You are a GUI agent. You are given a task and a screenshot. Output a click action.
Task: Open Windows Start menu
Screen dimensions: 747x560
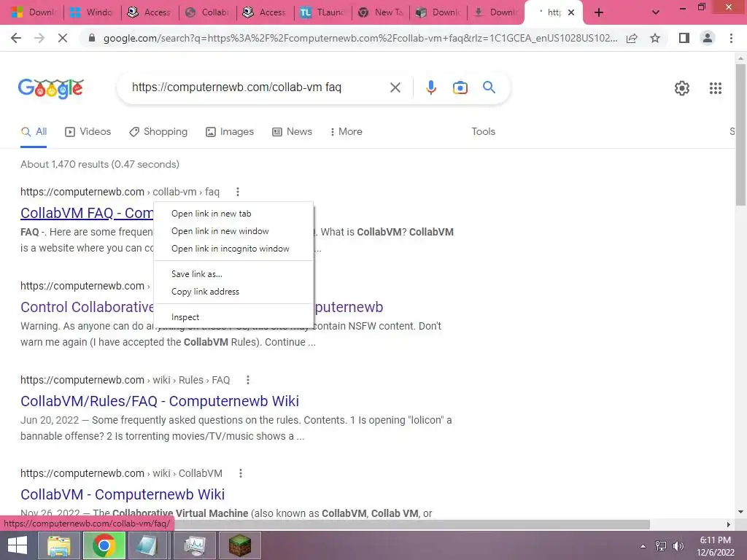click(x=18, y=545)
